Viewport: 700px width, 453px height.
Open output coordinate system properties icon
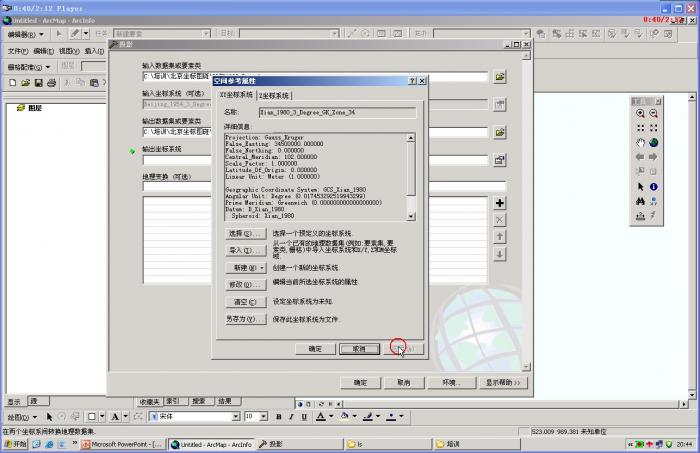[500, 160]
